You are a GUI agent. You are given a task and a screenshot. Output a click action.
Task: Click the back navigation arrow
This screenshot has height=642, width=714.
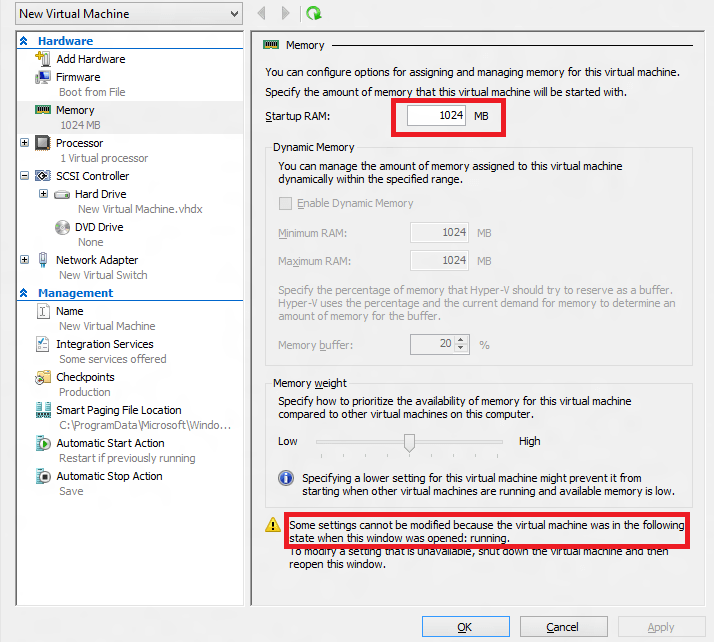coord(262,13)
